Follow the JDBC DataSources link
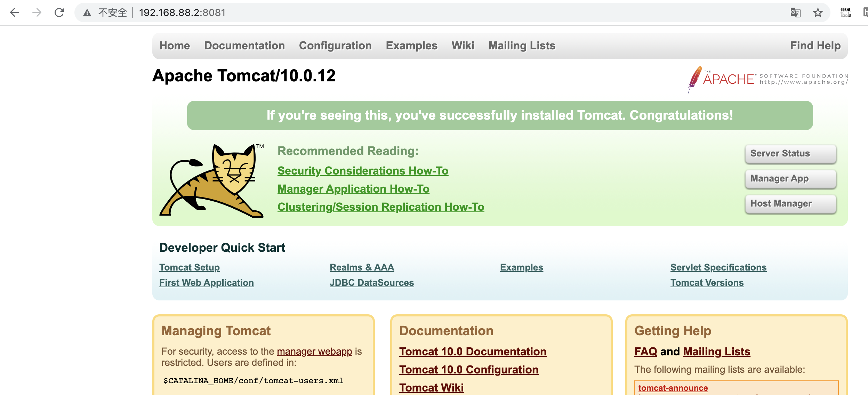Image resolution: width=868 pixels, height=395 pixels. 371,283
